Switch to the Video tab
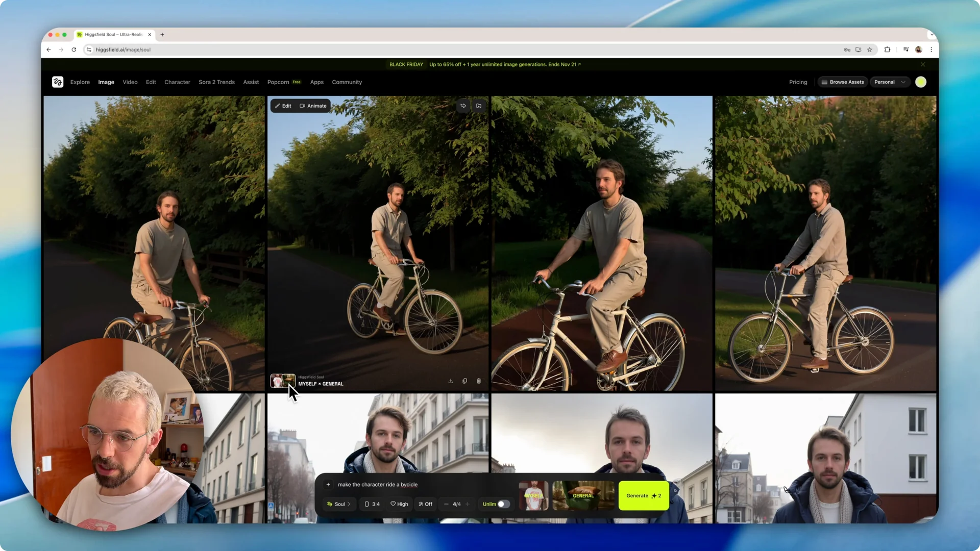Viewport: 980px width, 551px height. click(x=130, y=82)
